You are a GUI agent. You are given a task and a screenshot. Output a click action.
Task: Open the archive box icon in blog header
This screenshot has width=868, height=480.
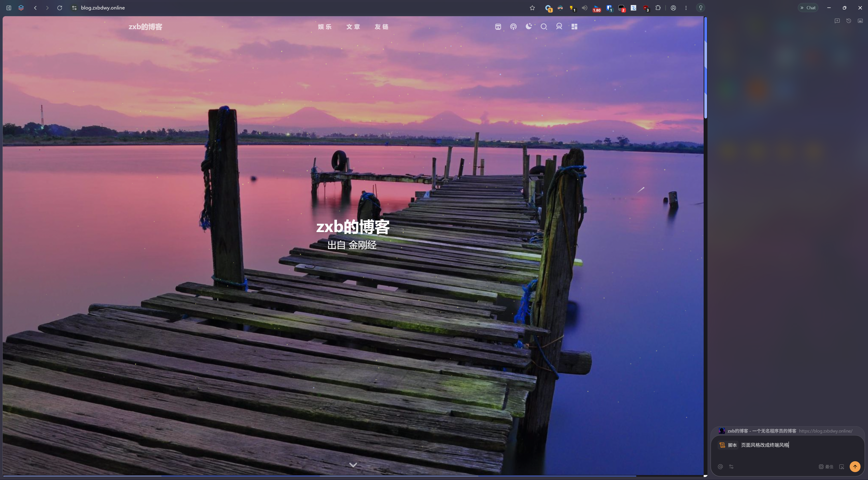pyautogui.click(x=498, y=27)
